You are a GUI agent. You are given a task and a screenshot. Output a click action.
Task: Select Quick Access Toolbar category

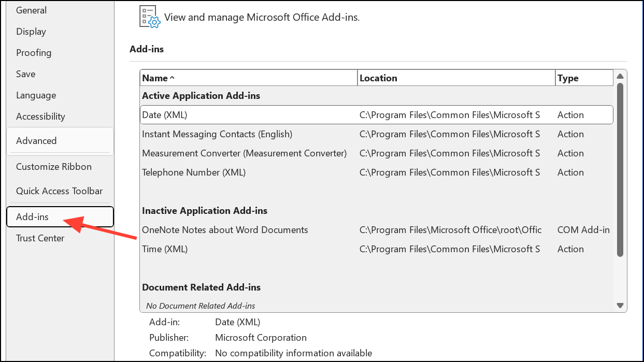pos(60,191)
